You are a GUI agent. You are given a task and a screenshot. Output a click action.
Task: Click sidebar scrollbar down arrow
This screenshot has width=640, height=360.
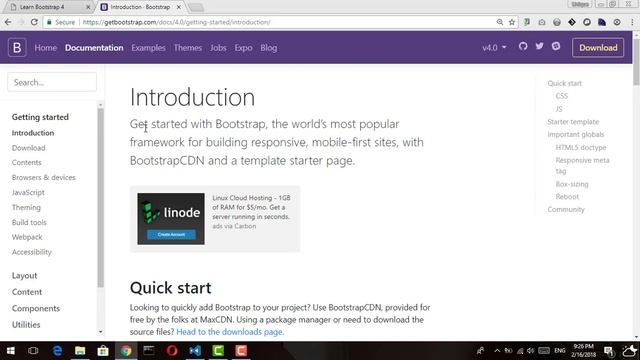tap(100, 332)
